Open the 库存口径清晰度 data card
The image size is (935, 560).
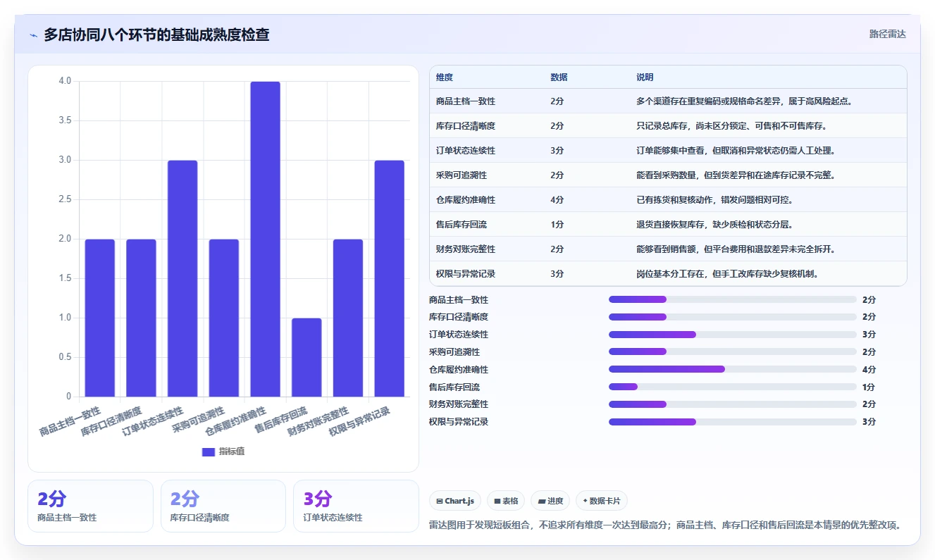click(x=223, y=506)
